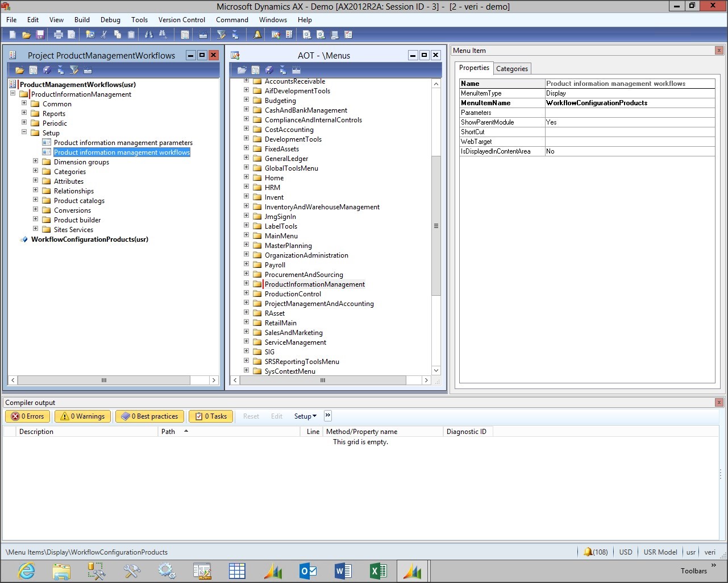Open the Setup dropdown in Compiler output
The height and width of the screenshot is (583, 728).
click(x=305, y=416)
